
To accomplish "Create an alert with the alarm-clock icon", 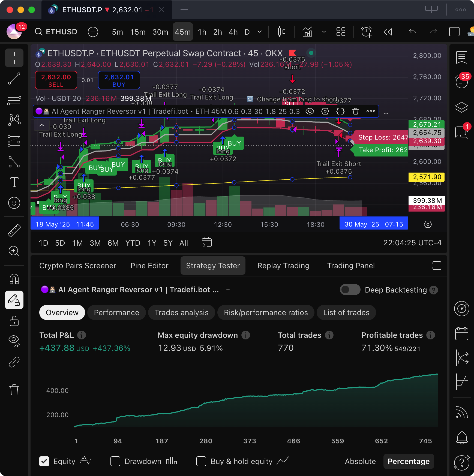I will tap(366, 32).
